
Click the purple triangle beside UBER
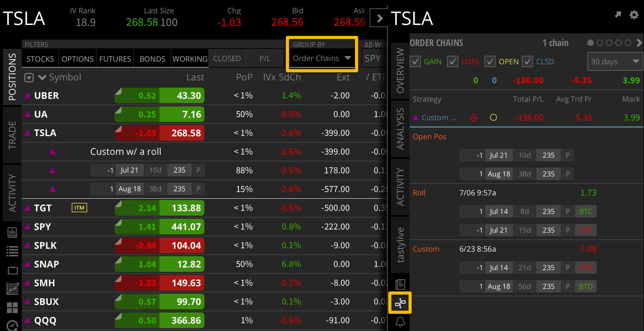tap(28, 95)
